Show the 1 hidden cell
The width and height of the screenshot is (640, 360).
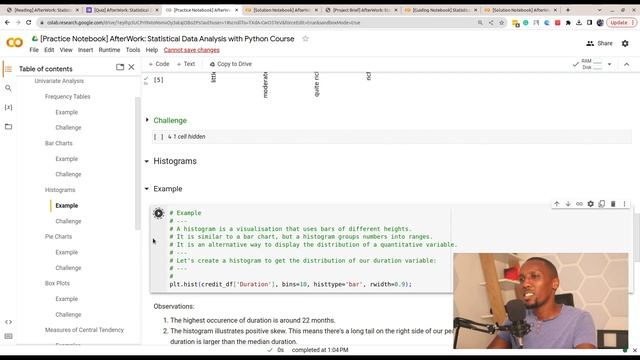(187, 137)
